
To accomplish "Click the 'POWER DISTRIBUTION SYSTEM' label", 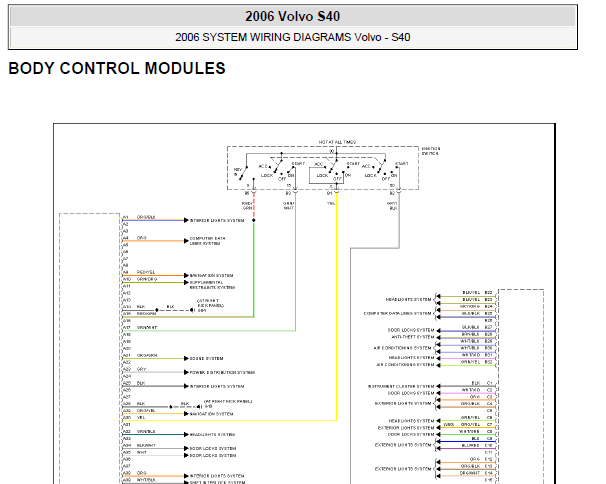I will tap(222, 372).
